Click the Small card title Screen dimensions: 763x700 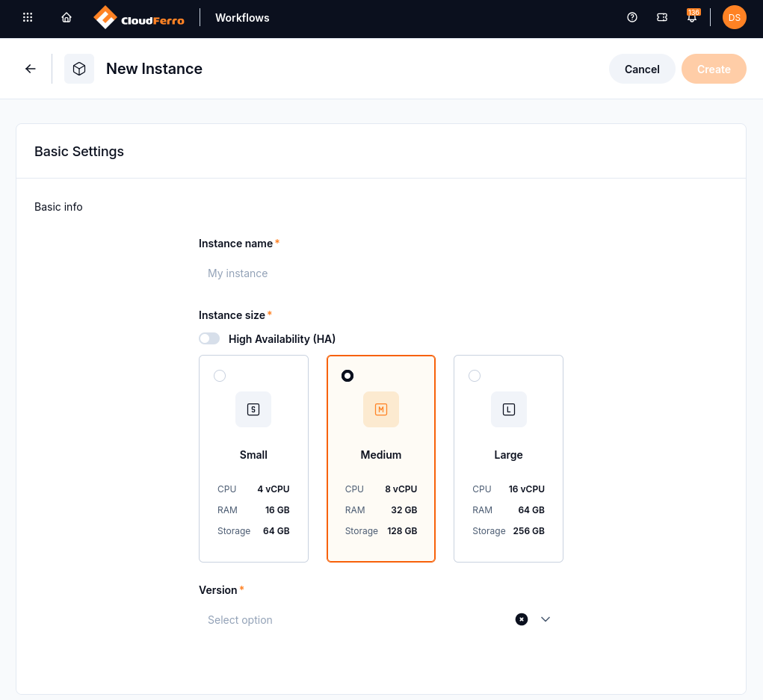[253, 455]
